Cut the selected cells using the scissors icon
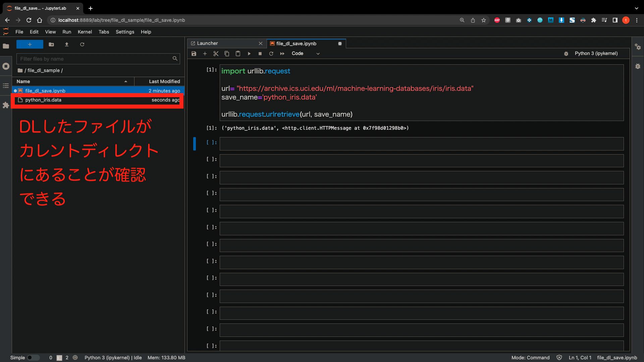 click(x=216, y=54)
